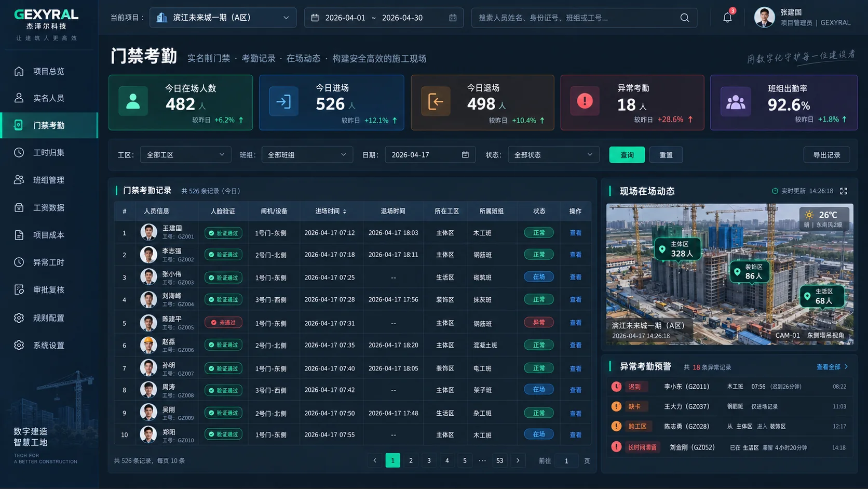
Task: Click the 今日退场 exit arrow icon
Action: (436, 101)
